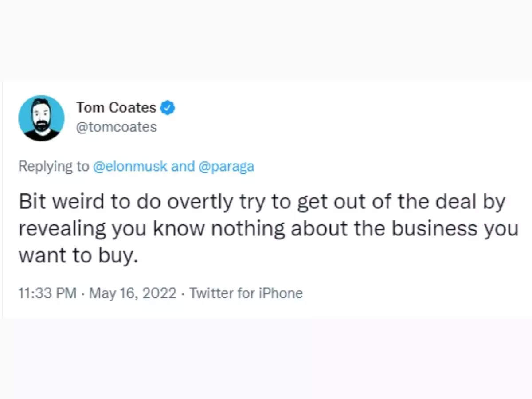Click the "Twitter for iPhone" source label

pos(246,293)
